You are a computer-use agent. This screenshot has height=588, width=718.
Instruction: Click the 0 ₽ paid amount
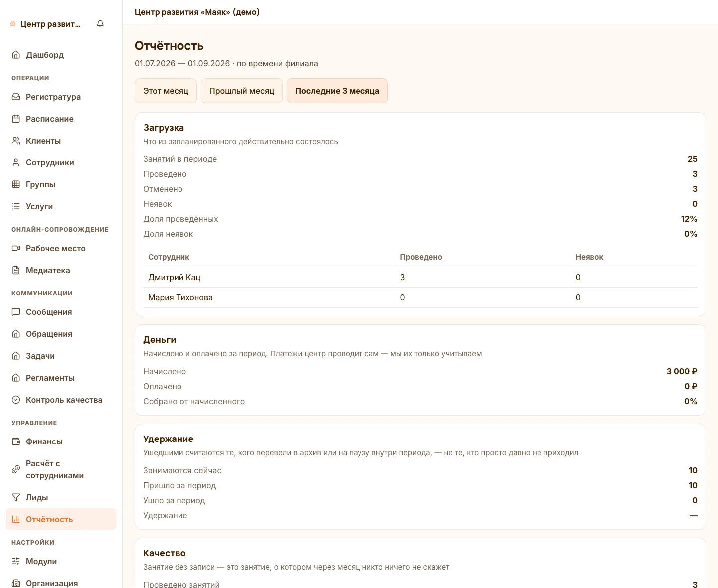(x=691, y=387)
